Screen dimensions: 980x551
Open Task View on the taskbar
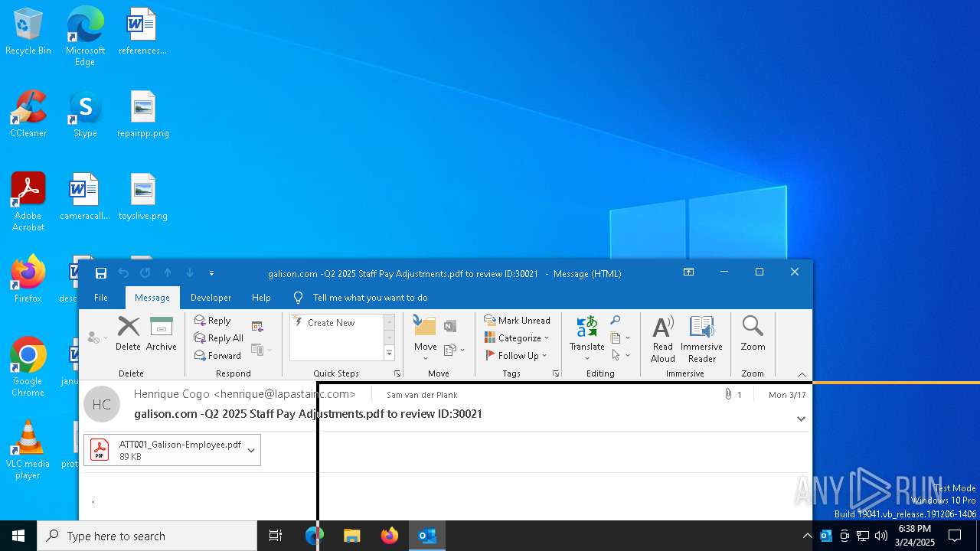click(276, 536)
